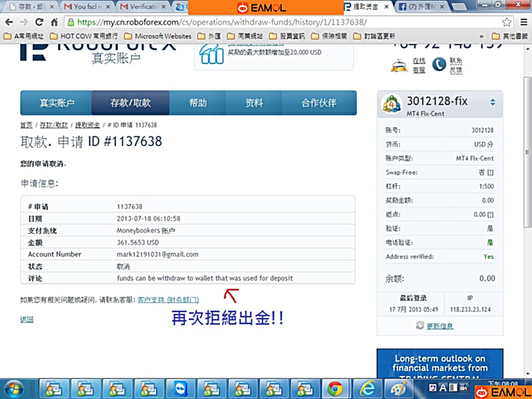Open the Microsoft Websites bookmark folder
This screenshot has height=399, width=532.
pyautogui.click(x=157, y=36)
